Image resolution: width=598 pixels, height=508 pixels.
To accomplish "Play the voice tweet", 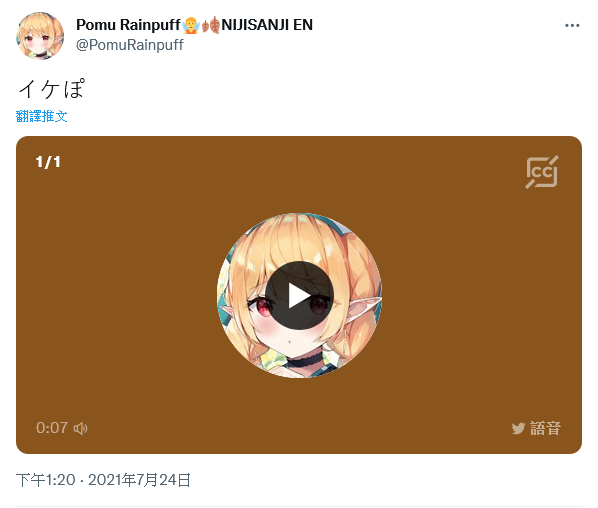I will pos(299,296).
